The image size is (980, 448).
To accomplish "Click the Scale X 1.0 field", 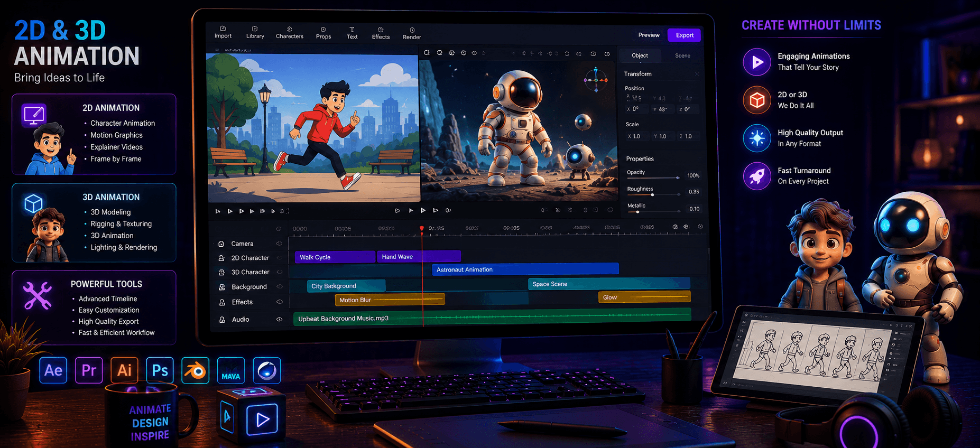I will pyautogui.click(x=636, y=136).
